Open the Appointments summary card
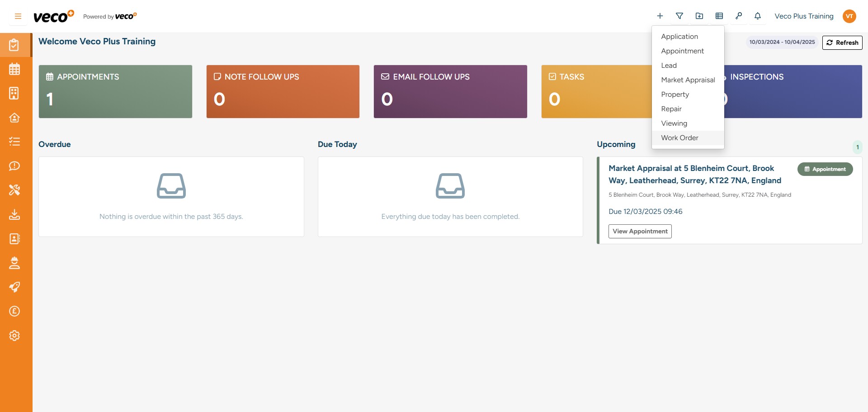Image resolution: width=868 pixels, height=412 pixels. (115, 91)
